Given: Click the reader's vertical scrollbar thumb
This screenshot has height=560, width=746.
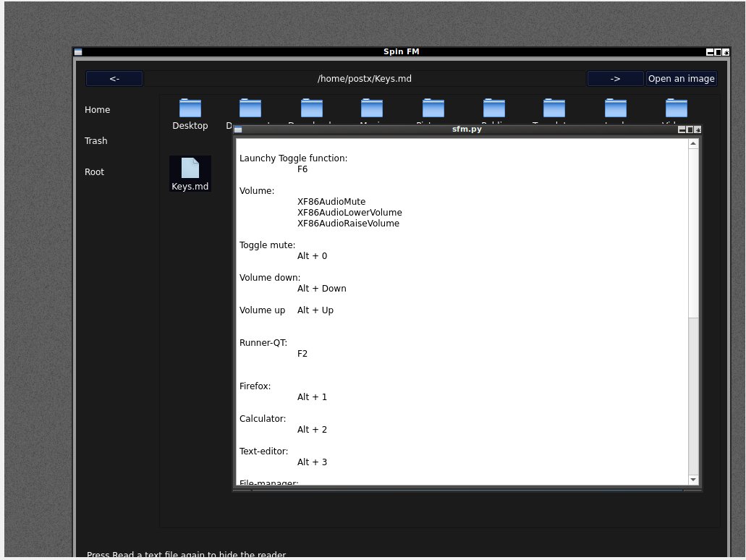Looking at the screenshot, I should (693, 233).
